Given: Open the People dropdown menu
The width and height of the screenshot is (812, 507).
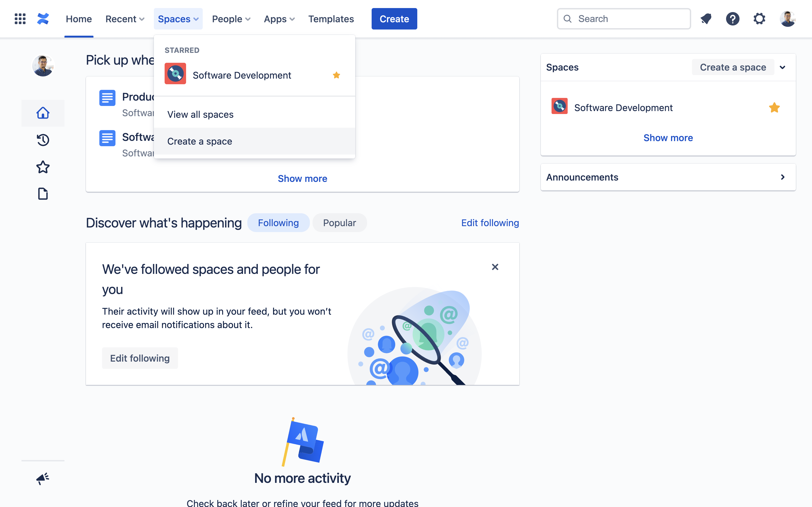Looking at the screenshot, I should (x=231, y=19).
